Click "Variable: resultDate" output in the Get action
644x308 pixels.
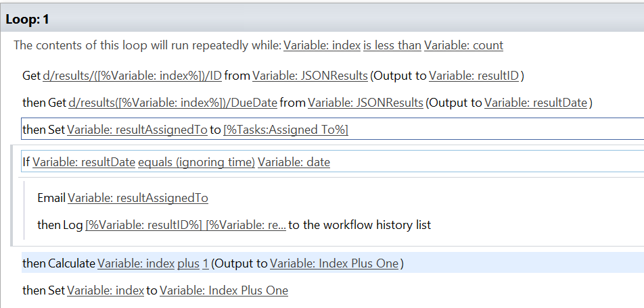tap(536, 103)
